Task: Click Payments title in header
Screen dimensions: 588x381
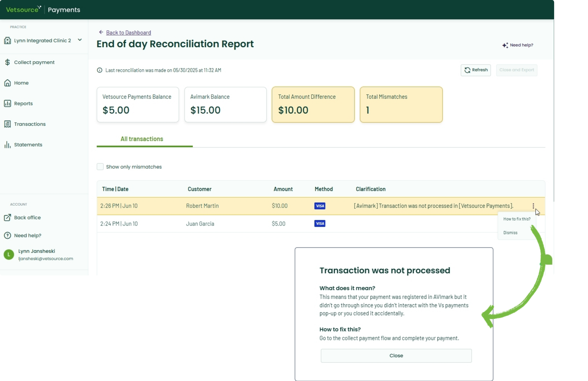Action: [x=64, y=10]
